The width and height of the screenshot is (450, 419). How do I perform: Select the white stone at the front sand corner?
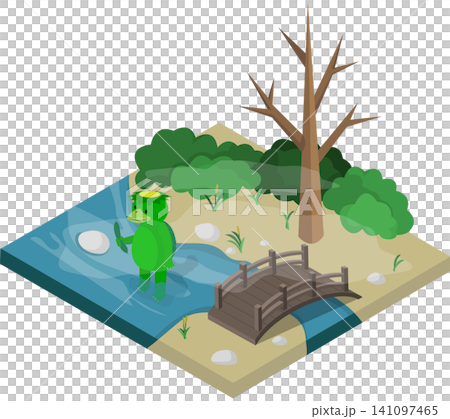pos(224,357)
